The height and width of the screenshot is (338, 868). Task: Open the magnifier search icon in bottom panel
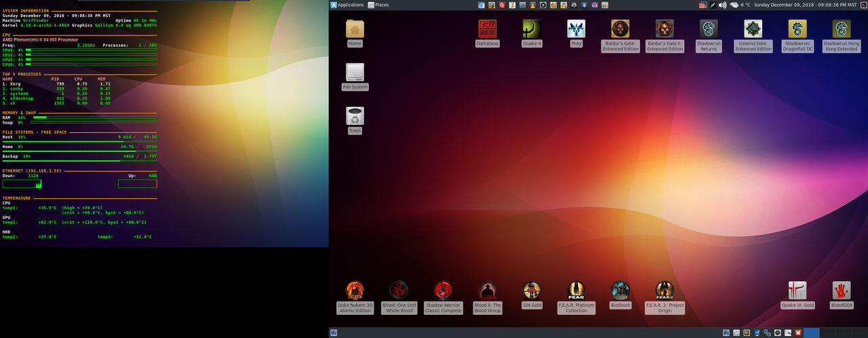[x=788, y=333]
